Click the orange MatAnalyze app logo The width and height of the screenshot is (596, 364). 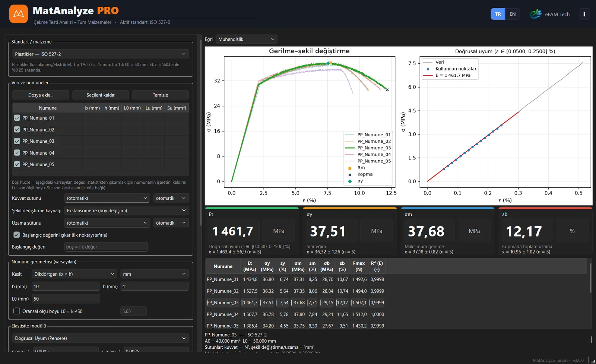click(18, 14)
